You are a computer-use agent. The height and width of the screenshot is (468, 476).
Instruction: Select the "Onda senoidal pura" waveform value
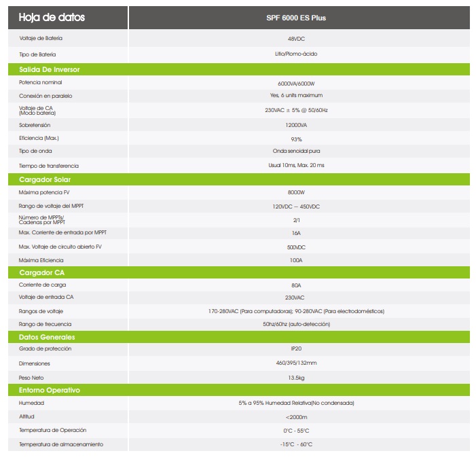click(x=295, y=151)
